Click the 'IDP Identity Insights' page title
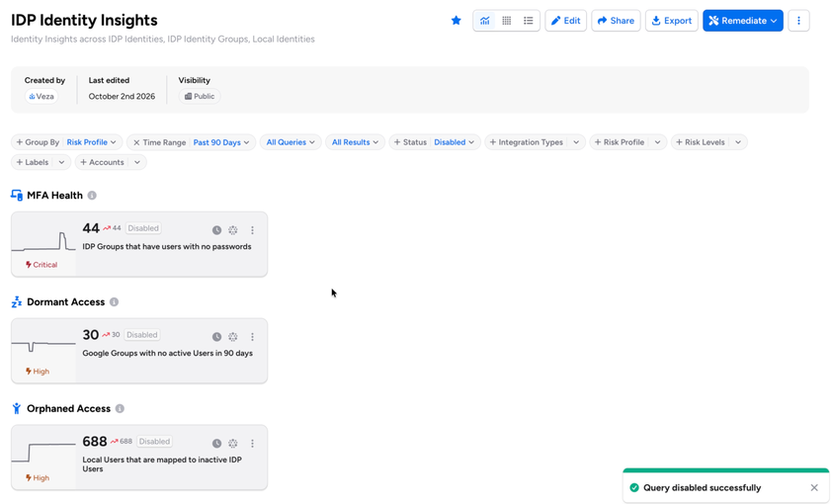 pyautogui.click(x=84, y=20)
